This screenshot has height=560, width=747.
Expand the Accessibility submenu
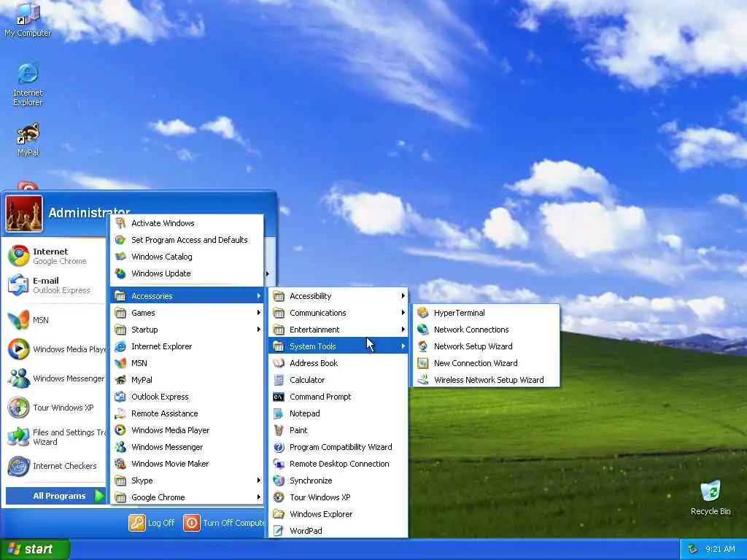click(x=338, y=296)
